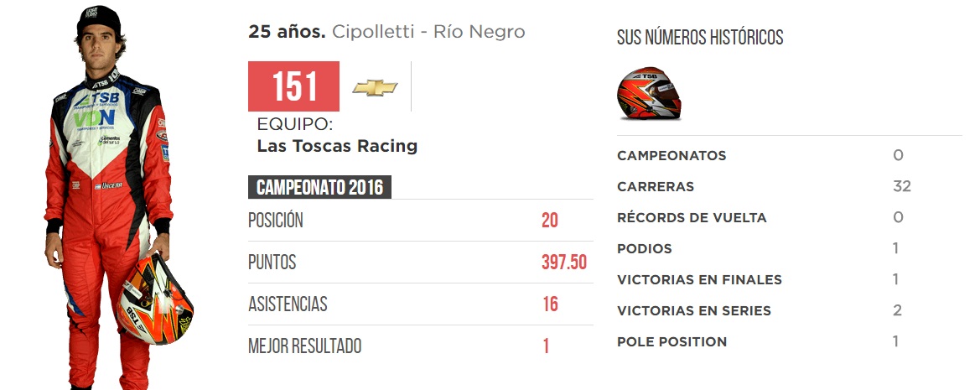
Task: Select the ASISTENCIAS row
Action: (421, 304)
